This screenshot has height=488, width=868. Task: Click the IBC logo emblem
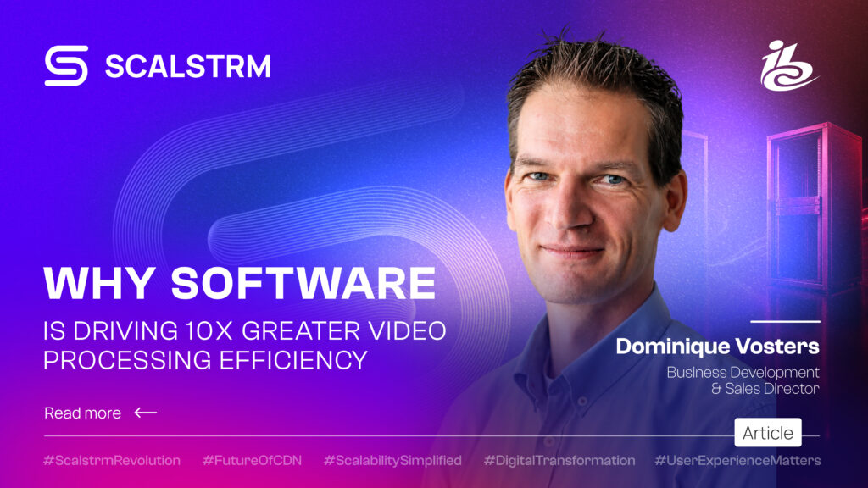coord(789,66)
